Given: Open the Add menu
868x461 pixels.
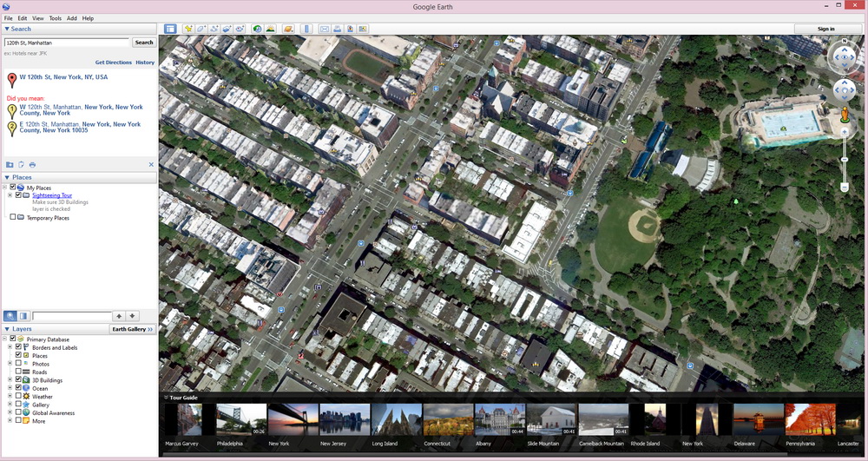Looking at the screenshot, I should (x=72, y=18).
